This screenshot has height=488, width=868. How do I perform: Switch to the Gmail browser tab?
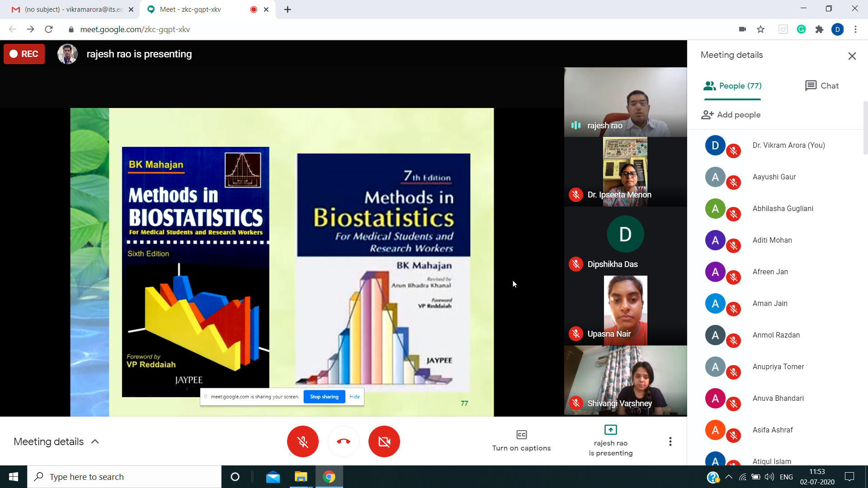(x=72, y=9)
